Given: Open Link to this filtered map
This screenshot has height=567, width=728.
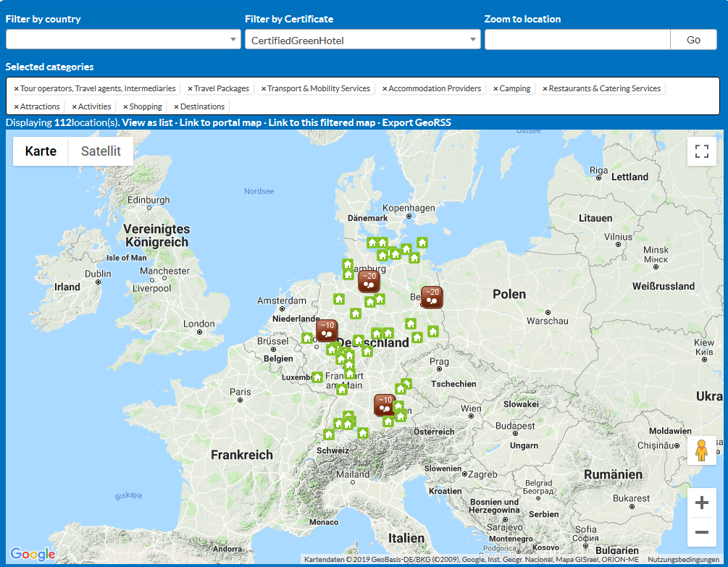Looking at the screenshot, I should 322,122.
